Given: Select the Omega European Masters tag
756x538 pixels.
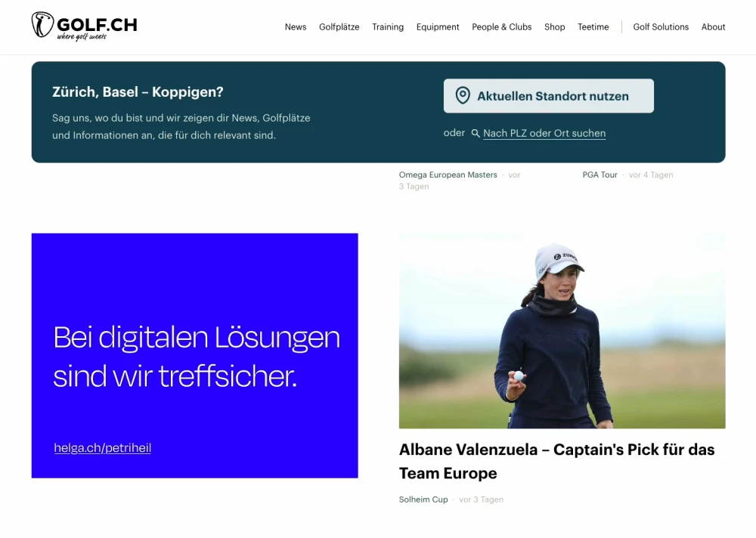Looking at the screenshot, I should (448, 175).
